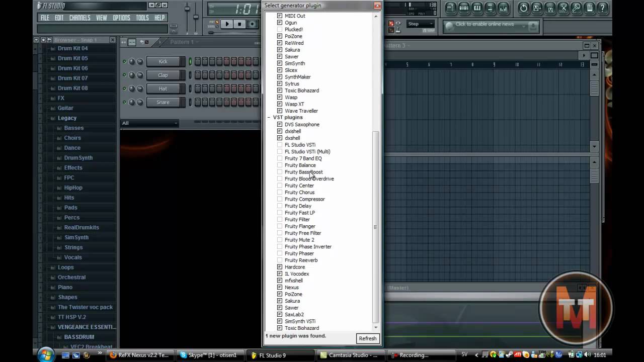Click the main volume slider handle
The height and width of the screenshot is (362, 644).
pyautogui.click(x=187, y=10)
